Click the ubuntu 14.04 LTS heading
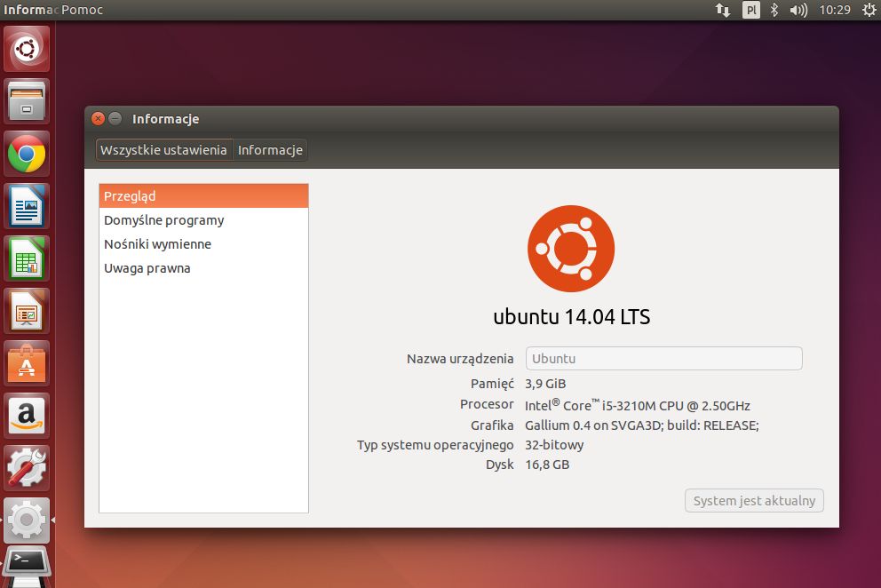881x588 pixels. (571, 317)
